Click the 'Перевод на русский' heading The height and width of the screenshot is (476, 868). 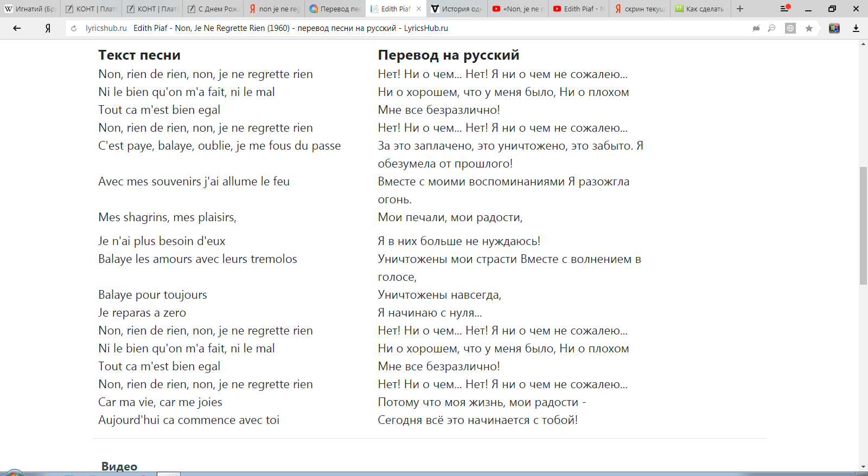coord(449,55)
